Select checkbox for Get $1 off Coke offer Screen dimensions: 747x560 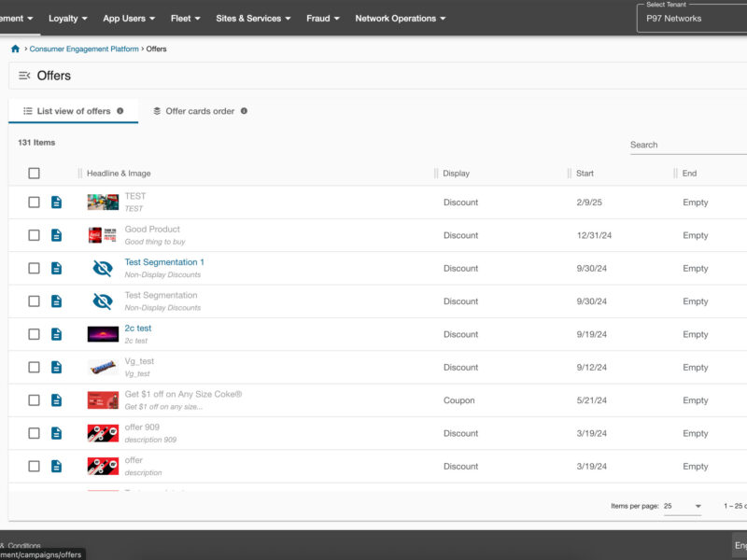click(x=35, y=400)
